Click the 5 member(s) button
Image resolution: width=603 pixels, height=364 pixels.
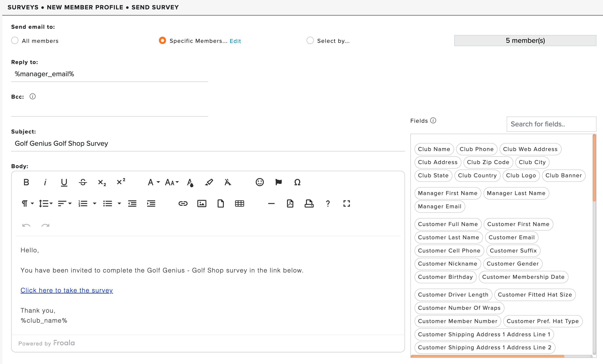525,41
